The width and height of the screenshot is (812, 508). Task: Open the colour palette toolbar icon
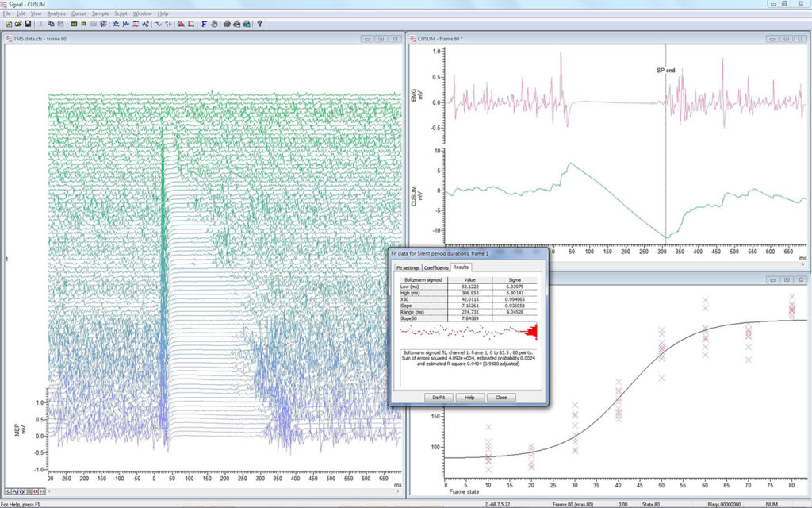[x=214, y=25]
